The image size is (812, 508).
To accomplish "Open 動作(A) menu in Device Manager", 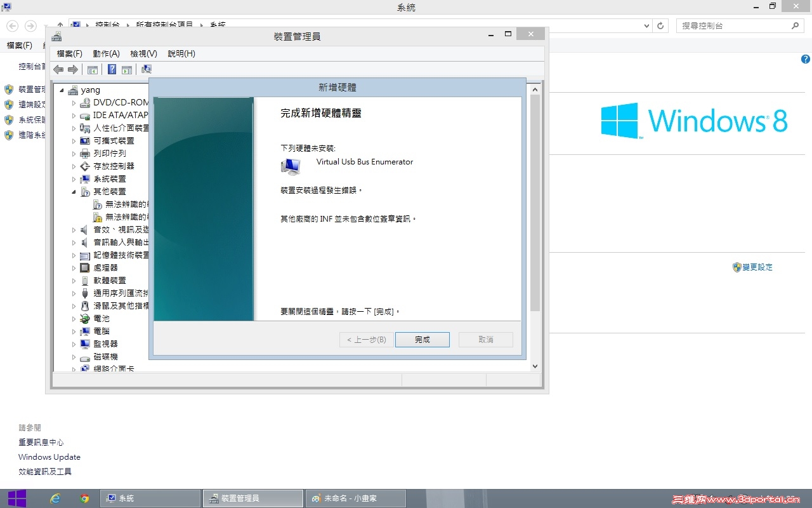I will point(106,54).
